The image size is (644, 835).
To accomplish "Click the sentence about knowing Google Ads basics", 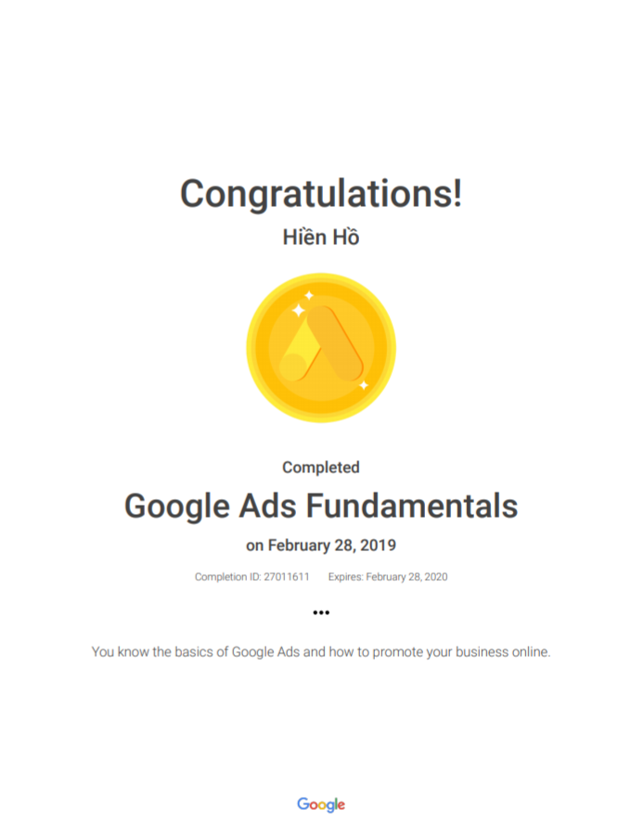I will click(x=321, y=652).
